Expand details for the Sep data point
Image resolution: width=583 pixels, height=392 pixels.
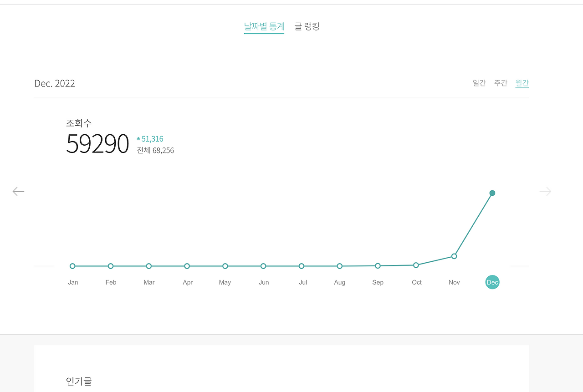click(378, 265)
